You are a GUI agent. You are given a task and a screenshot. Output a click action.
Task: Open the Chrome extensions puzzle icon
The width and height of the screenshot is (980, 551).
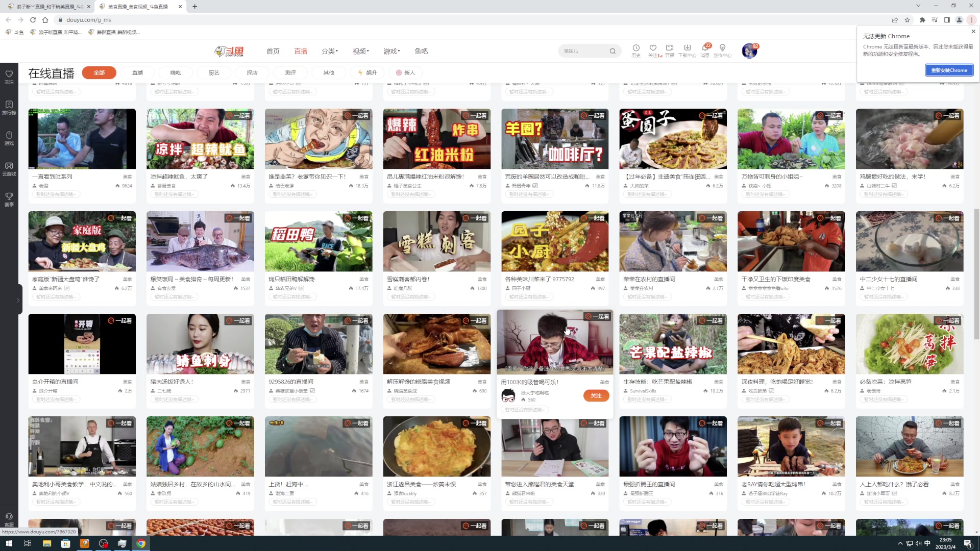click(922, 20)
